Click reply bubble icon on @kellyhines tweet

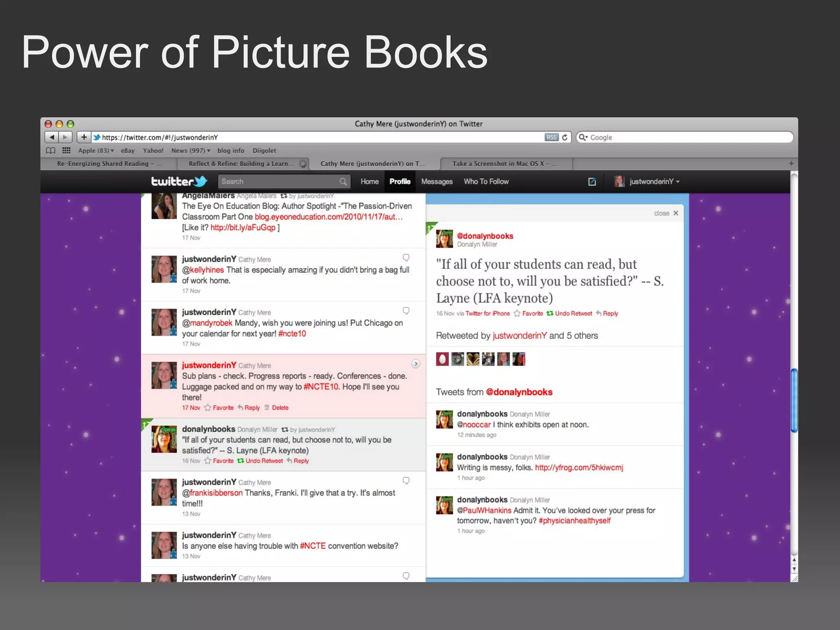(406, 258)
